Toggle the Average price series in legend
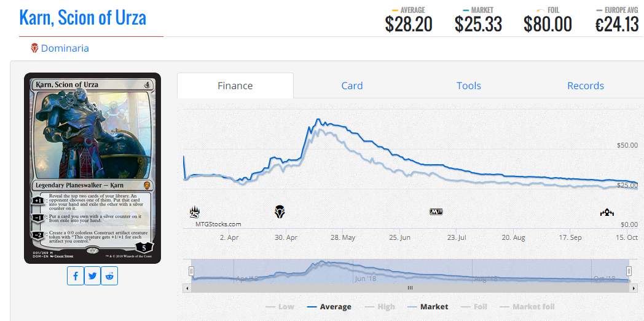This screenshot has height=321, width=644. point(329,307)
